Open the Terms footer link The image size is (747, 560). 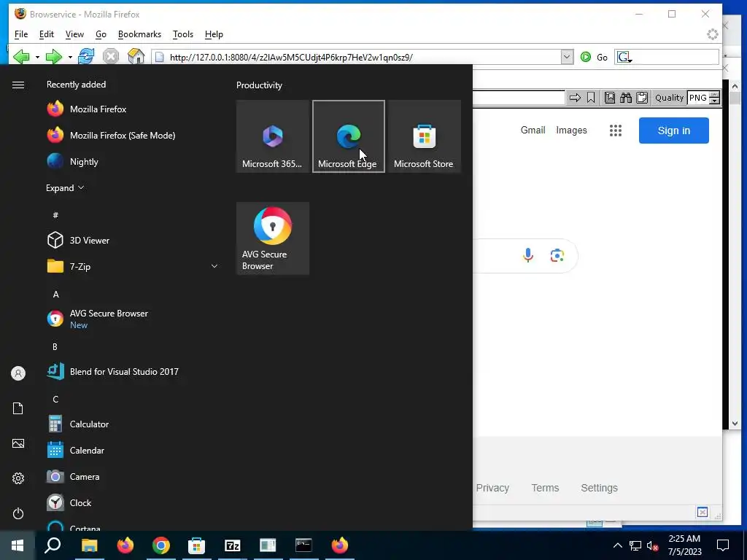545,488
